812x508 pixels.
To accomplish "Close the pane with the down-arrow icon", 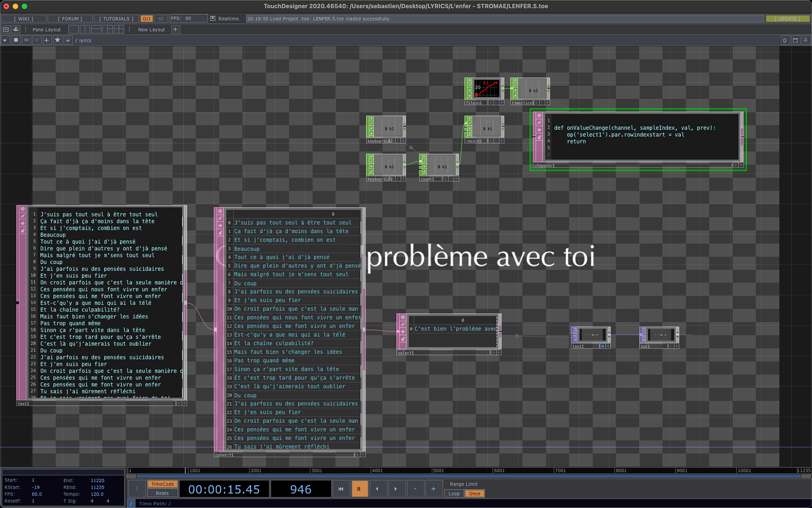I will point(805,40).
